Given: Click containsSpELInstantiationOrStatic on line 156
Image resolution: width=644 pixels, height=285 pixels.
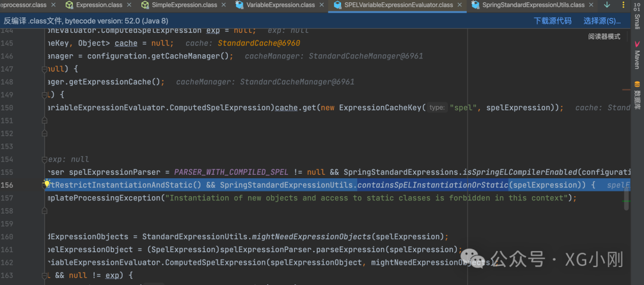Looking at the screenshot, I should pyautogui.click(x=433, y=185).
